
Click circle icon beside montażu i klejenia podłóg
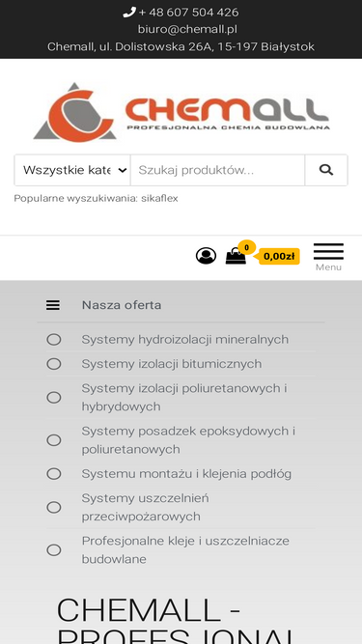click(54, 474)
